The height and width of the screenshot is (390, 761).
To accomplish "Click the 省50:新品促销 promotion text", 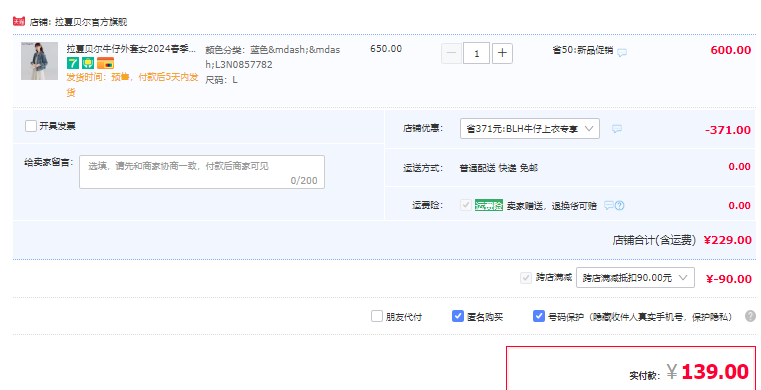I will (582, 50).
